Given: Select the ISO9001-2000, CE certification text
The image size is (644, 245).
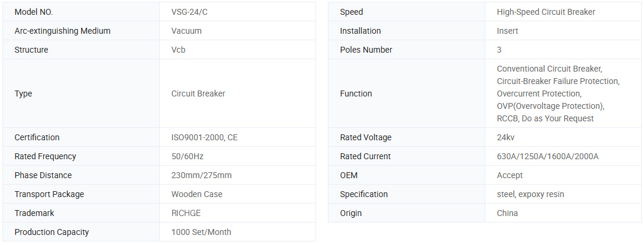Looking at the screenshot, I should point(204,137).
